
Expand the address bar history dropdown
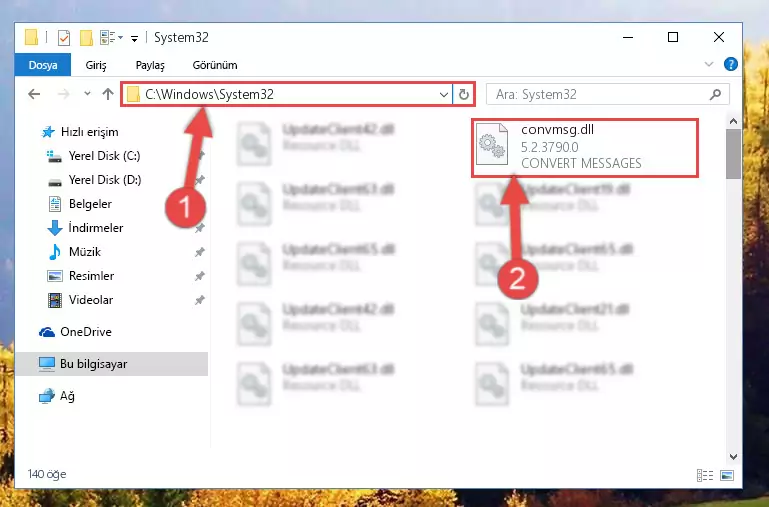point(443,94)
